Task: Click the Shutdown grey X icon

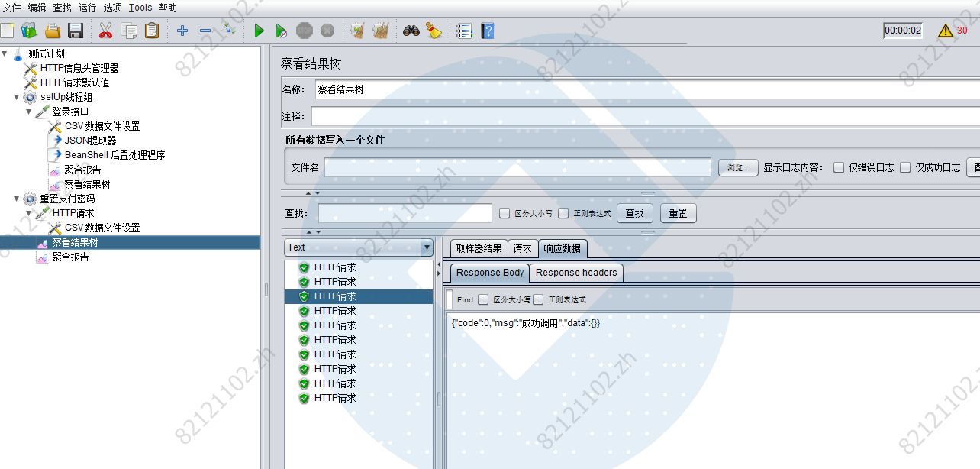Action: 327,31
